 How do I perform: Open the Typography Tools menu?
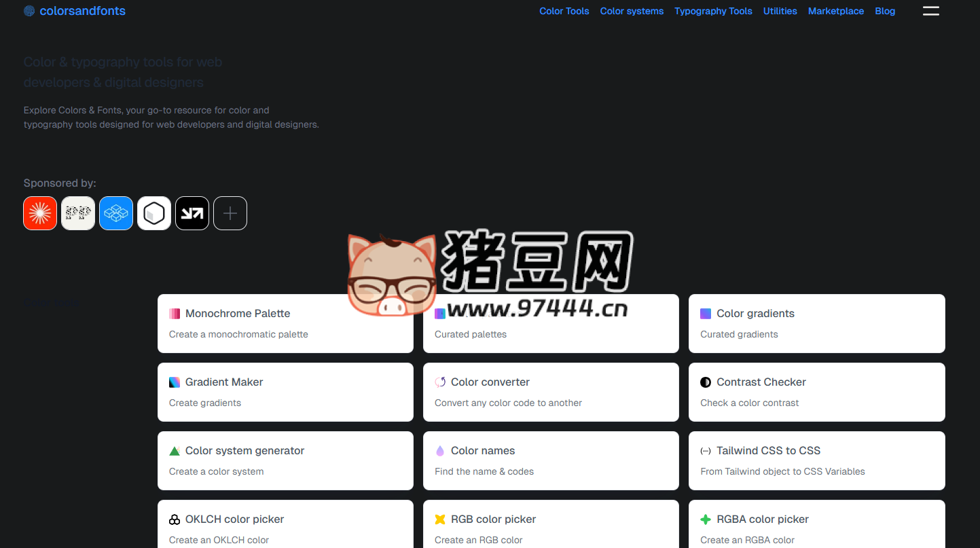click(713, 11)
